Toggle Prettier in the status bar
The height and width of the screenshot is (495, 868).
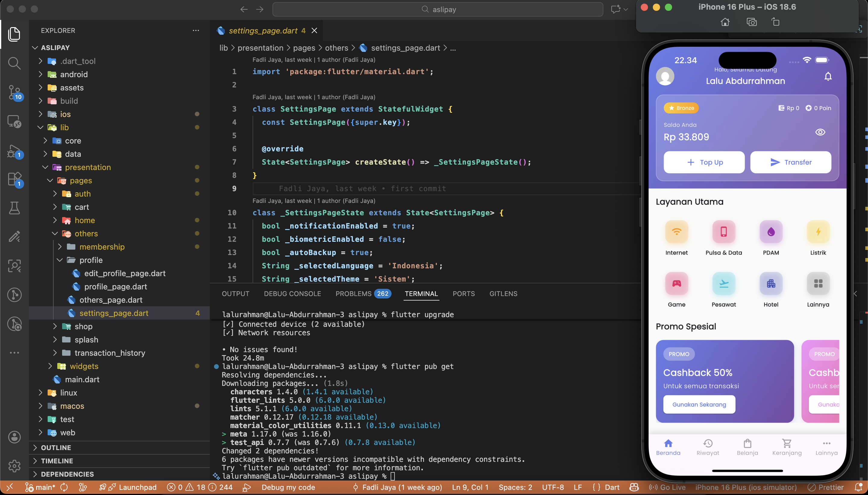coord(826,487)
